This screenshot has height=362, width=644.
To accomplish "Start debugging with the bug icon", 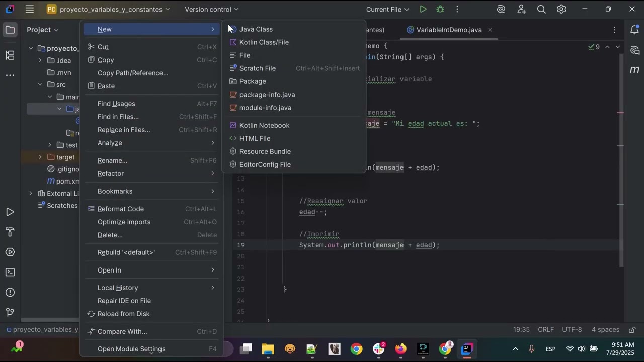I will pos(440,9).
